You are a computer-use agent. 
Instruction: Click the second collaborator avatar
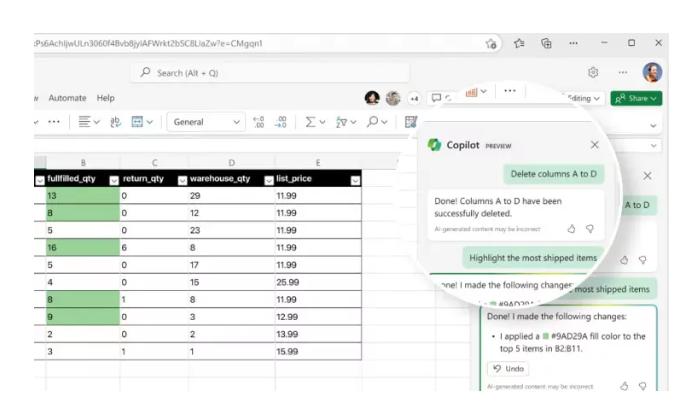pyautogui.click(x=393, y=98)
